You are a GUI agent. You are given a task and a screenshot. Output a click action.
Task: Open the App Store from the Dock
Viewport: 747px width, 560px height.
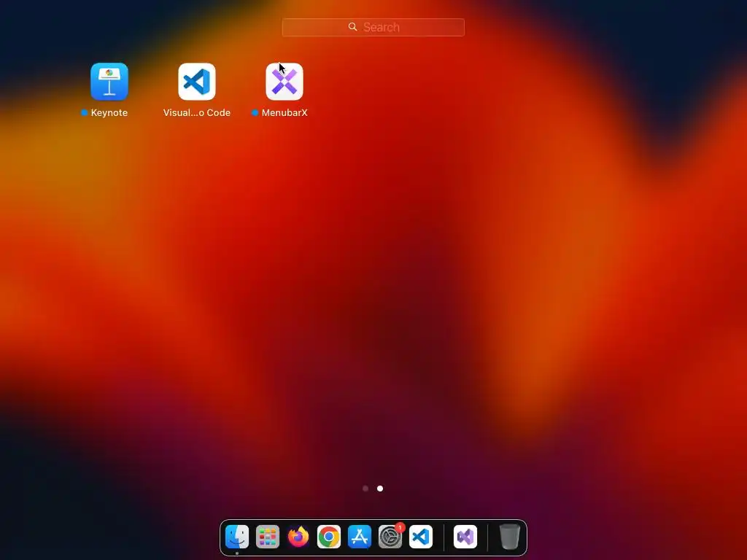[359, 537]
